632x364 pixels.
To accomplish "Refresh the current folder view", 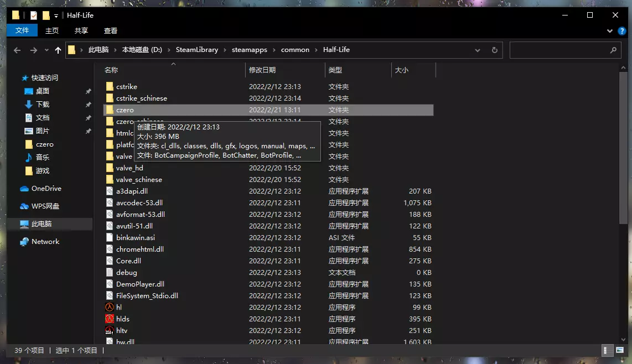I will pos(495,50).
